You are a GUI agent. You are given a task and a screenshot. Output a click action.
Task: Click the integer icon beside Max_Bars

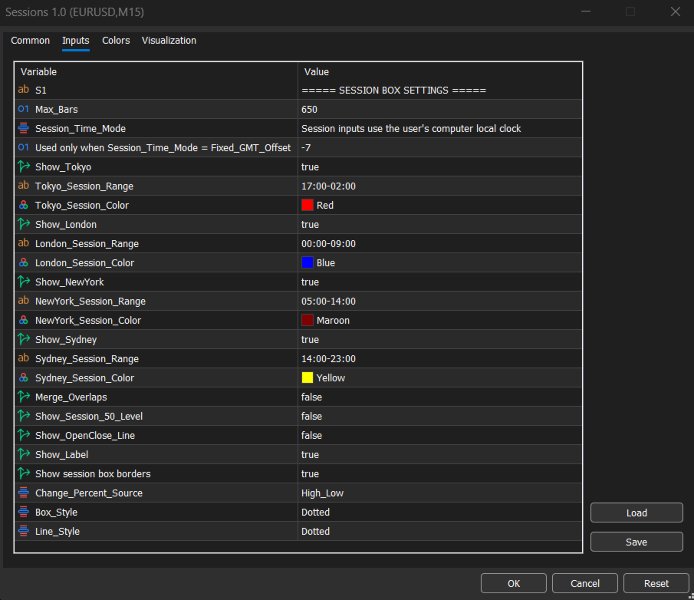point(23,109)
